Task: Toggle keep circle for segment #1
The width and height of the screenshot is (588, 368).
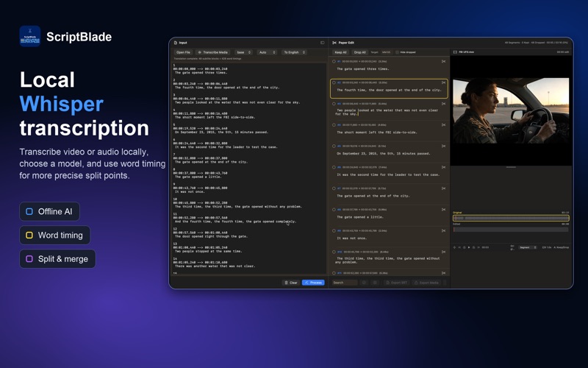Action: pos(334,61)
